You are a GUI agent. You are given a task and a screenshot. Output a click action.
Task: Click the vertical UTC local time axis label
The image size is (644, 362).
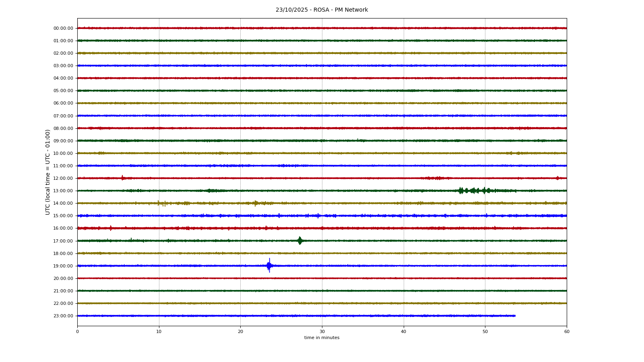tap(48, 172)
